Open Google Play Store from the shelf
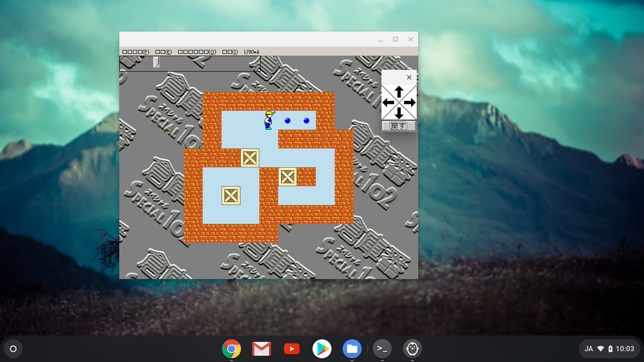This screenshot has height=362, width=644. coord(322,349)
